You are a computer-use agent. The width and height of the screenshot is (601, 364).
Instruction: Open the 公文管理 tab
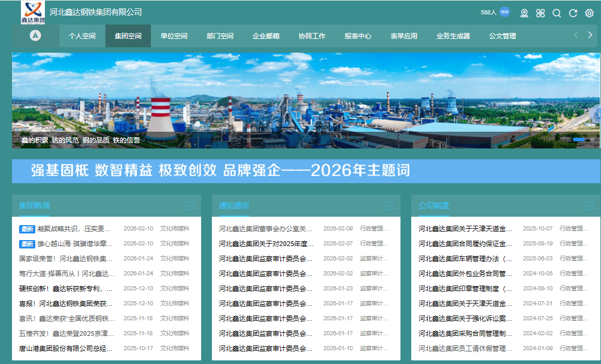(502, 36)
